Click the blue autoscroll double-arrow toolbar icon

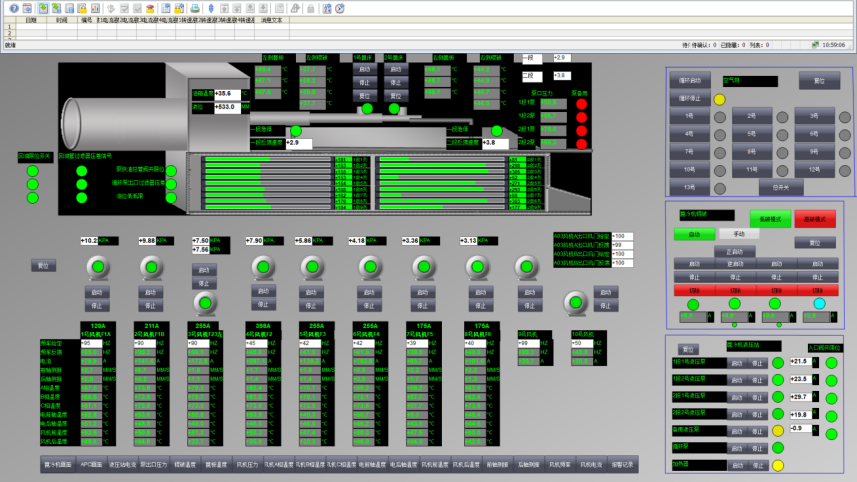coord(211,8)
